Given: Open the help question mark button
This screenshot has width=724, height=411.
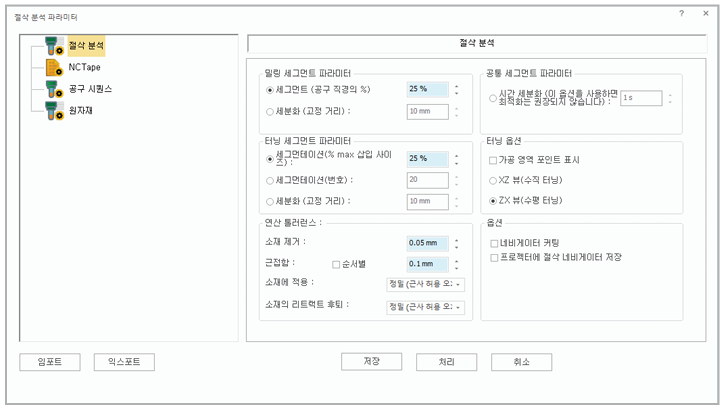Looking at the screenshot, I should (681, 15).
